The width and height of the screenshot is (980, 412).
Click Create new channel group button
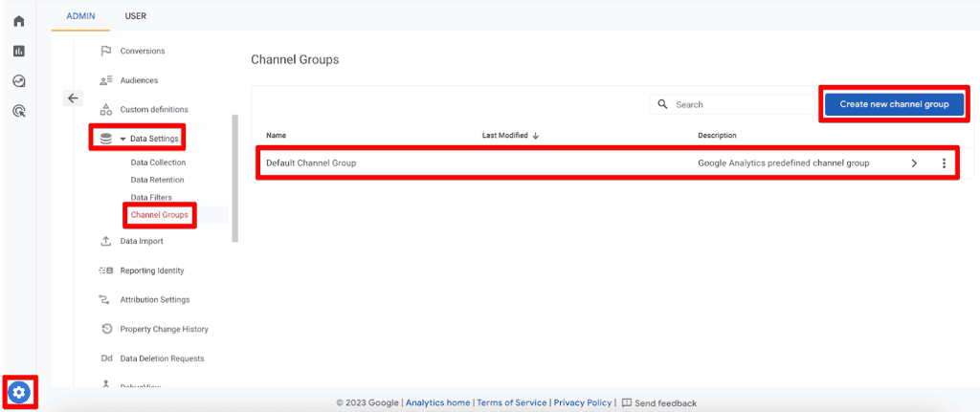click(893, 104)
